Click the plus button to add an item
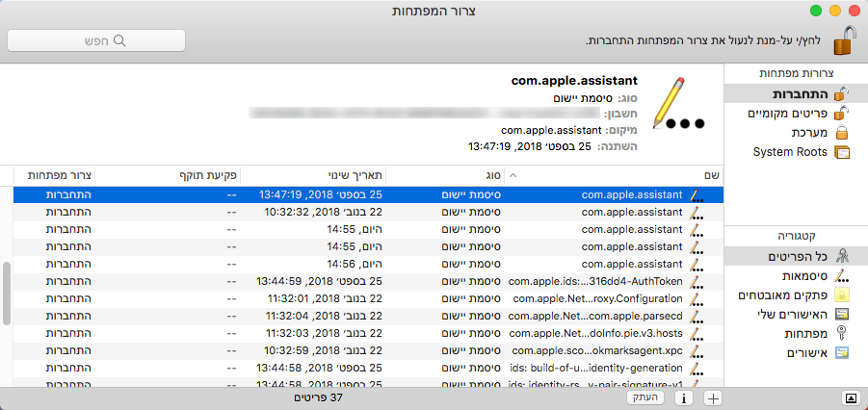The height and width of the screenshot is (410, 868). [713, 397]
